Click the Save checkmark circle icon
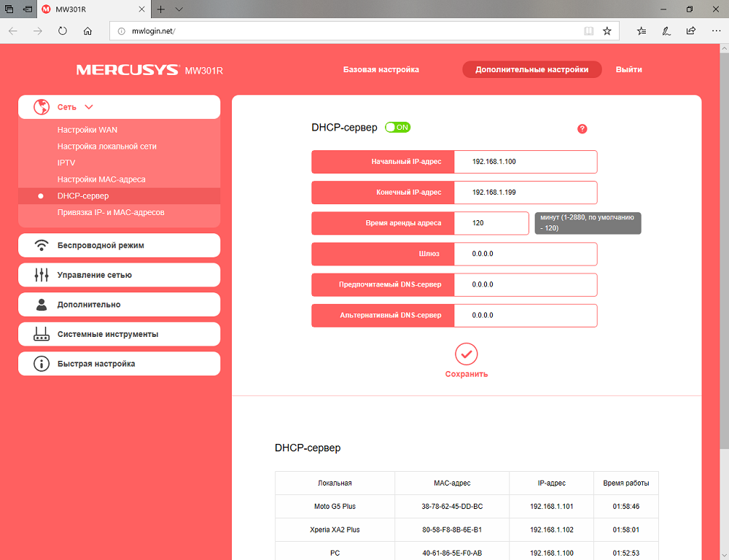 (467, 354)
